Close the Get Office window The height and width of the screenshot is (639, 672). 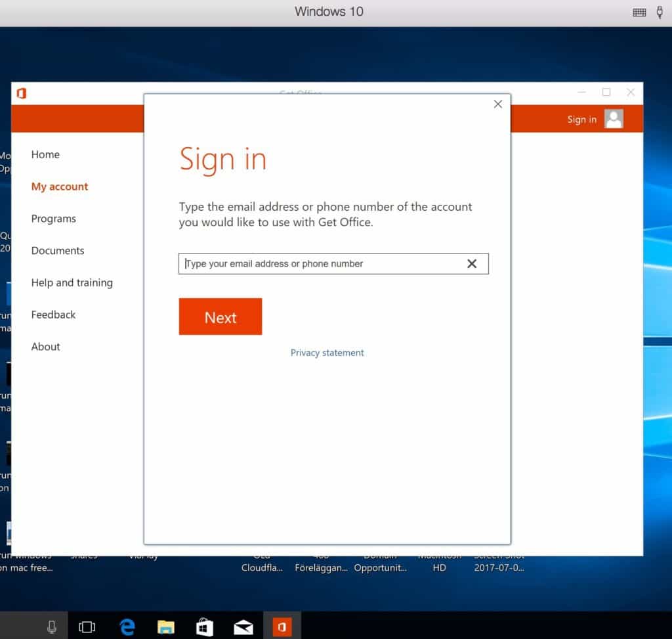click(631, 92)
